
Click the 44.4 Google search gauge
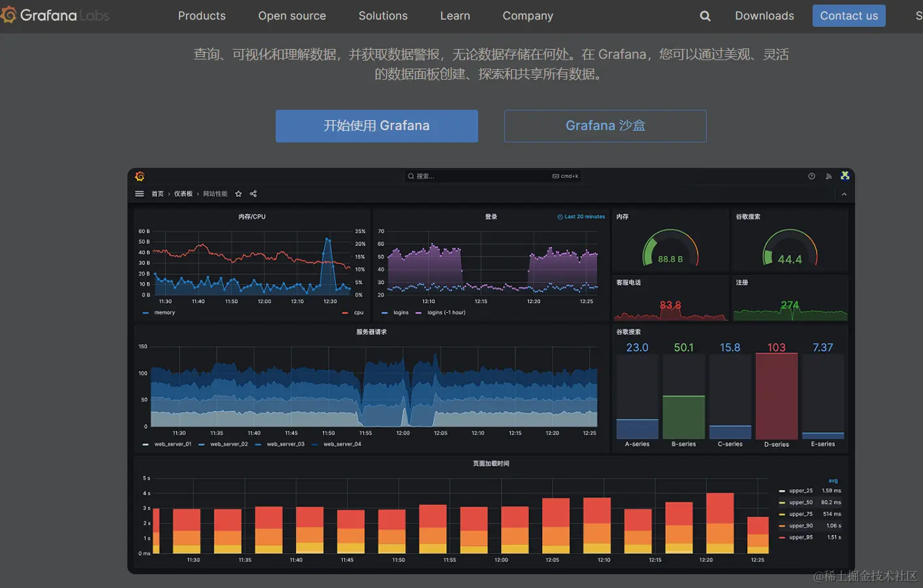click(790, 248)
